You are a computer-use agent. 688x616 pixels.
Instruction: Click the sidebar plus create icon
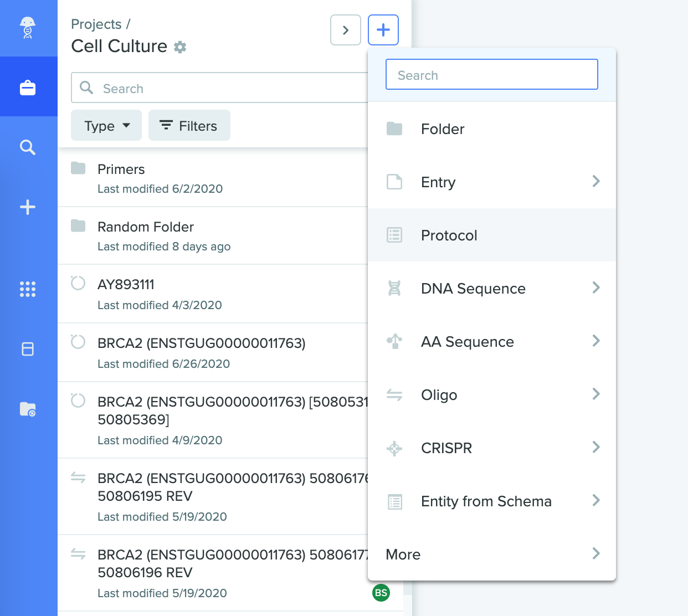pyautogui.click(x=28, y=207)
